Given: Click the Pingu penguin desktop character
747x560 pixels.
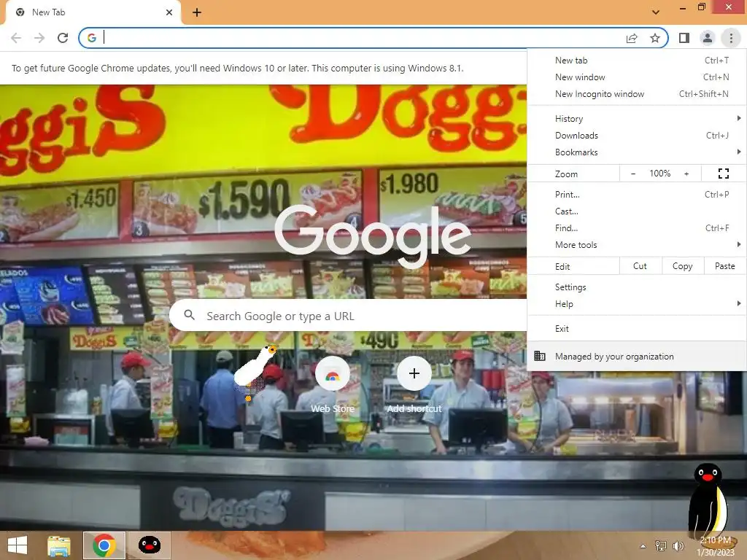Looking at the screenshot, I should click(709, 501).
